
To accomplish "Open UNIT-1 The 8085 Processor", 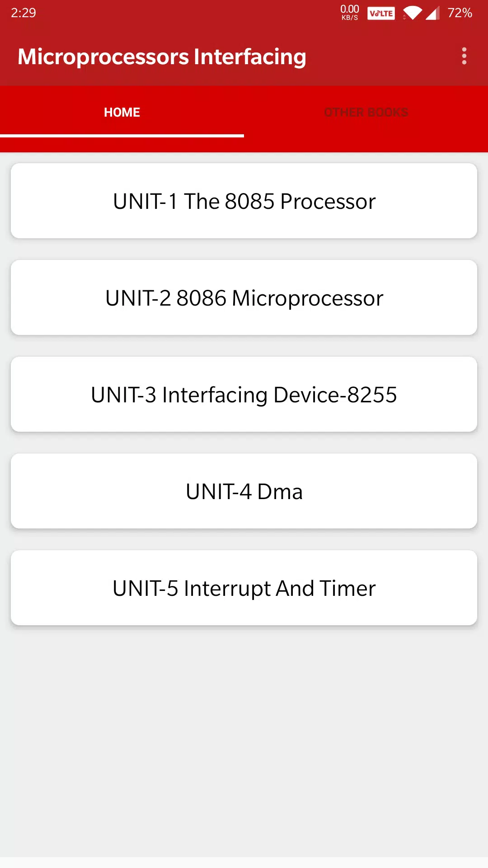I will 244,201.
